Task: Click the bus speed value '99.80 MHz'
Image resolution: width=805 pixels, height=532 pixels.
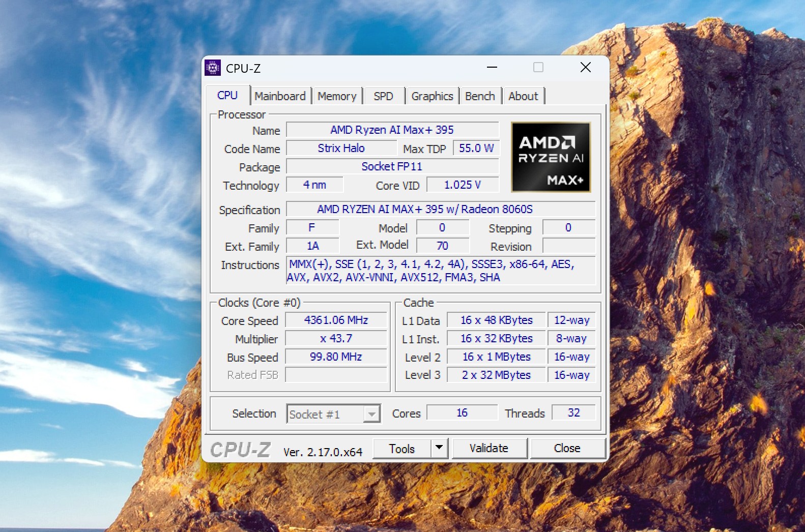Action: pyautogui.click(x=336, y=357)
